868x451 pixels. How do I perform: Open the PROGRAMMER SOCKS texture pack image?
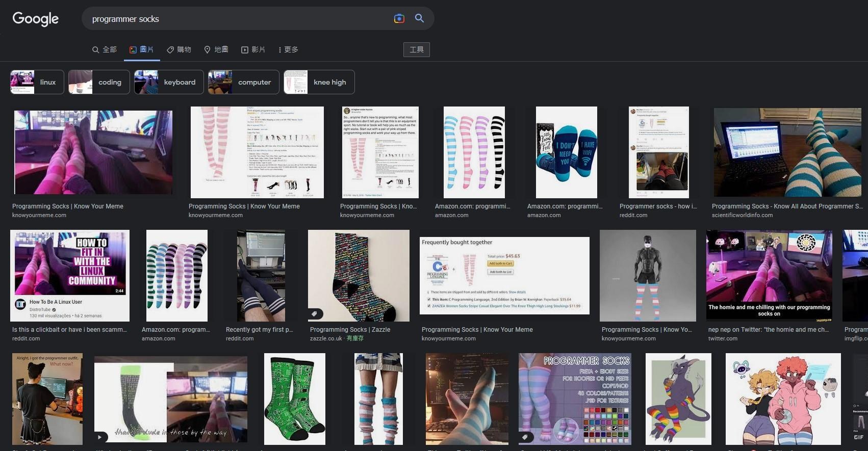(575, 399)
